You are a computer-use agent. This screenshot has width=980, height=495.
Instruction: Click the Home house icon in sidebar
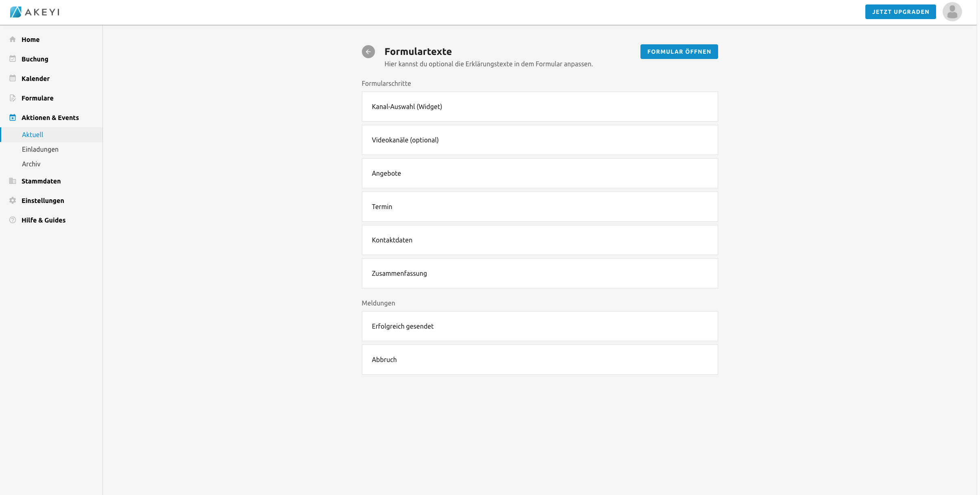[x=13, y=39]
